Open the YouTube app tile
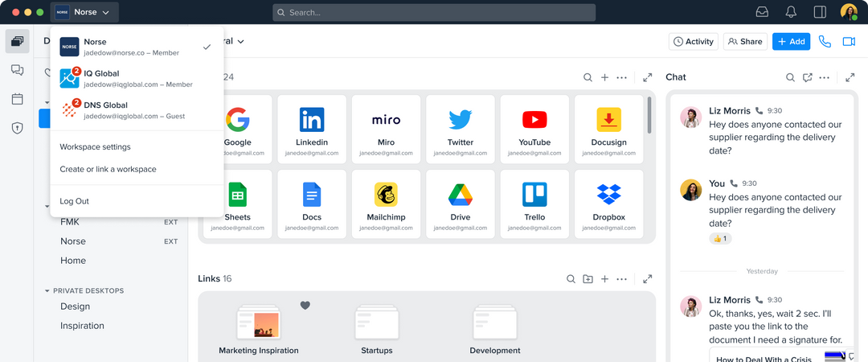 click(x=534, y=130)
